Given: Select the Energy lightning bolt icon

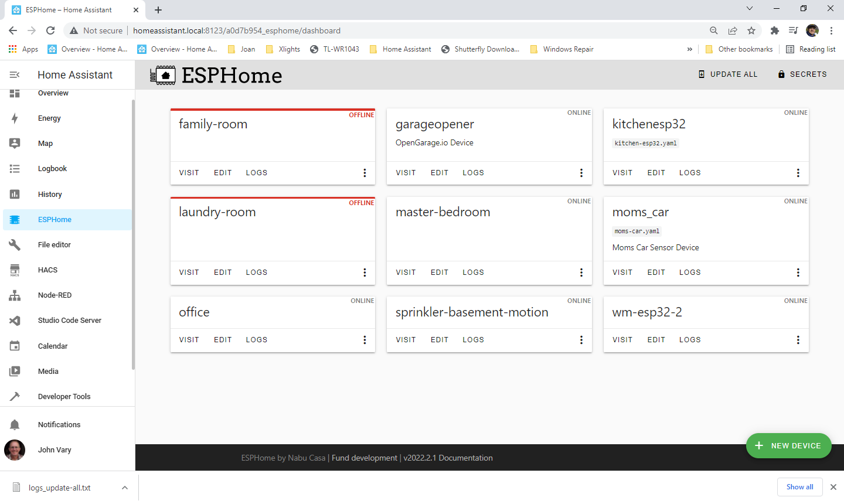Looking at the screenshot, I should click(15, 118).
